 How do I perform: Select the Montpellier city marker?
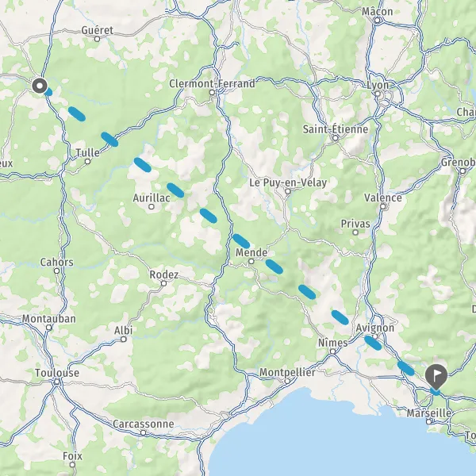pos(287,382)
